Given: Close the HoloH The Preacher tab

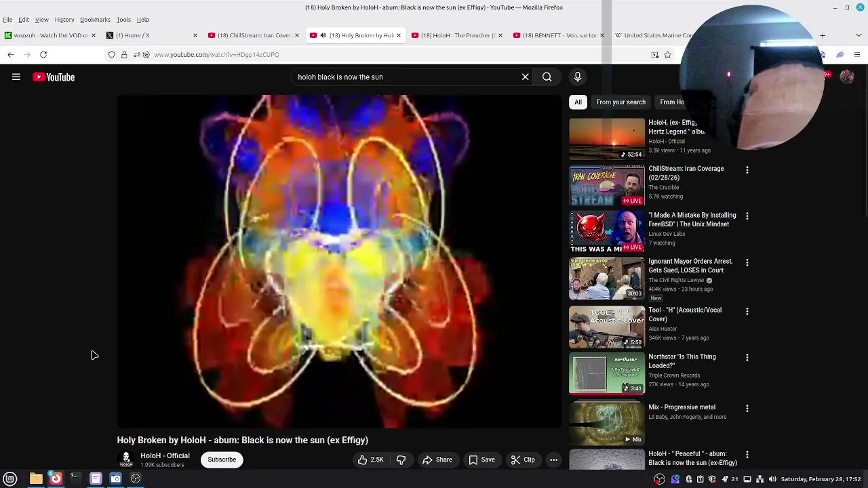Looking at the screenshot, I should click(x=500, y=35).
